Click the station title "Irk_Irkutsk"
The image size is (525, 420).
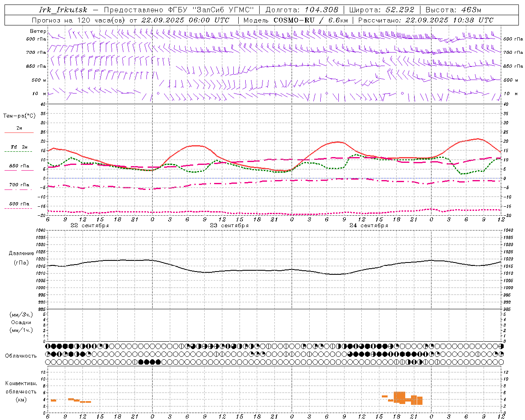click(x=63, y=10)
